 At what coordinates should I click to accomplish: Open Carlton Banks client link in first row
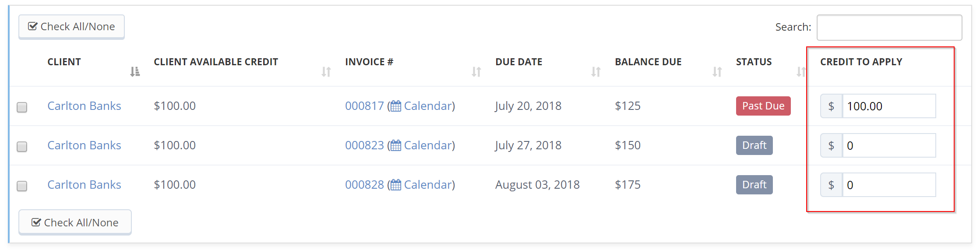coord(84,106)
